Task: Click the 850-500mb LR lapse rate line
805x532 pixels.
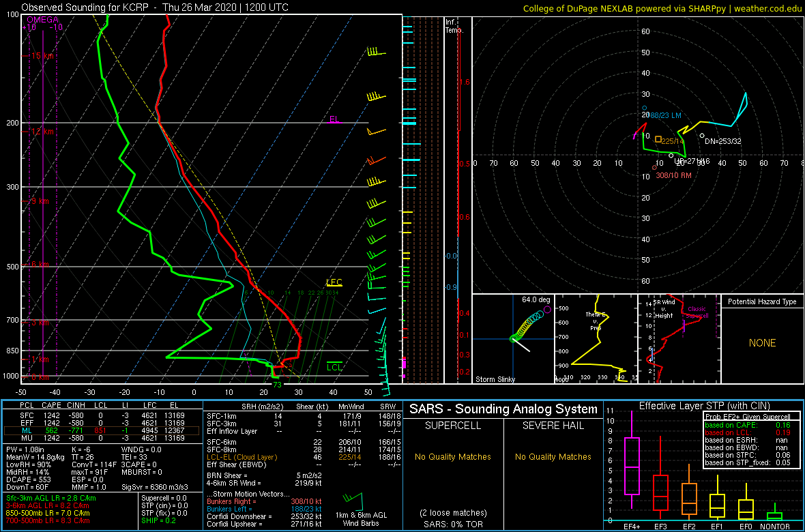Action: click(x=48, y=513)
